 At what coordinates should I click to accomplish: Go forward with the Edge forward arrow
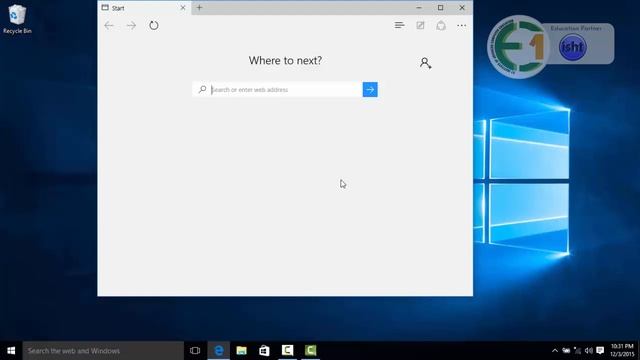click(131, 26)
